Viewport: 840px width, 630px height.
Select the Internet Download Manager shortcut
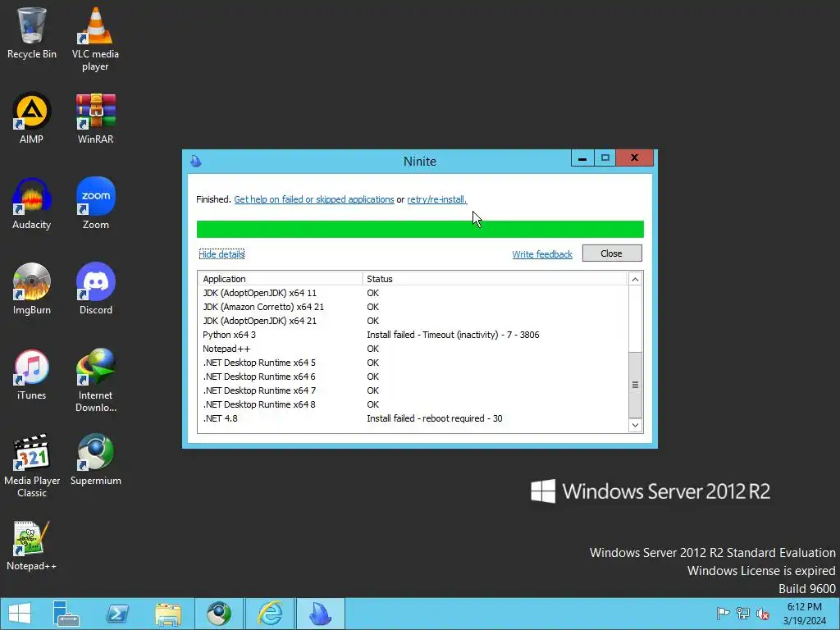(95, 380)
